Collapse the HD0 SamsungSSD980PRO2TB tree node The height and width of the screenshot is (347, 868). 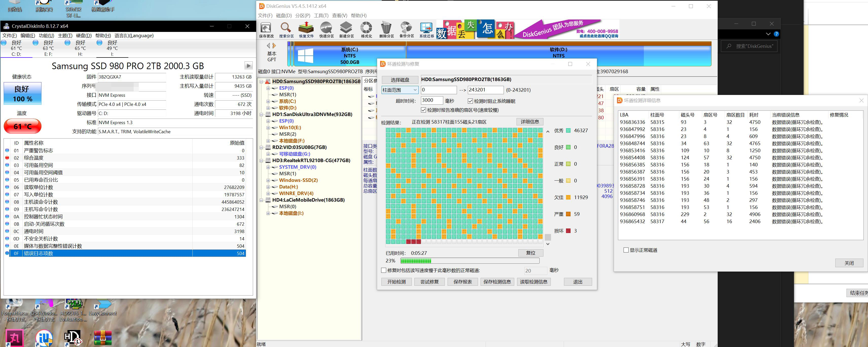pos(261,82)
